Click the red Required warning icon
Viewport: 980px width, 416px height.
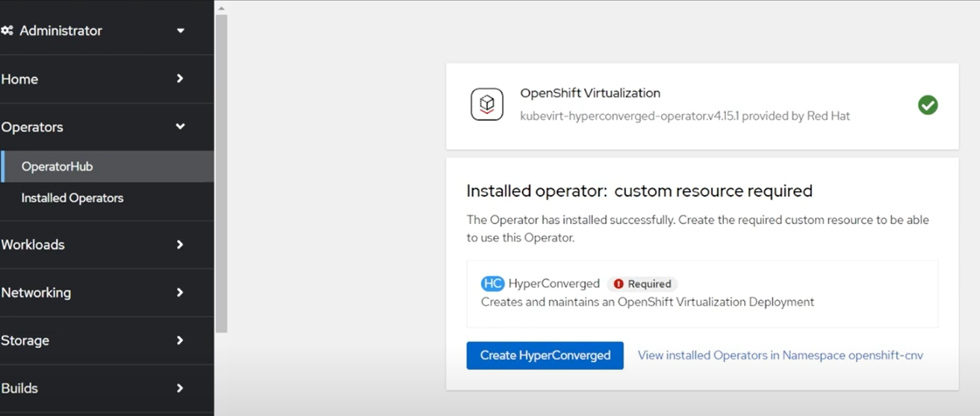[618, 284]
